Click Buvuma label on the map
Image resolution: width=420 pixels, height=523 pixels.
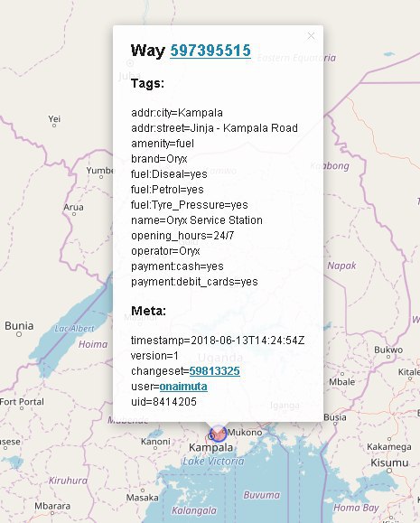coord(262,495)
